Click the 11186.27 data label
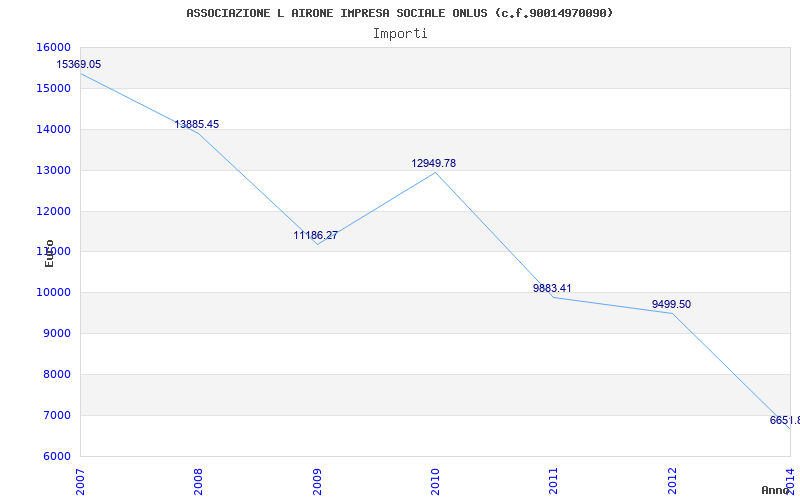Image resolution: width=800 pixels, height=500 pixels. click(x=315, y=236)
